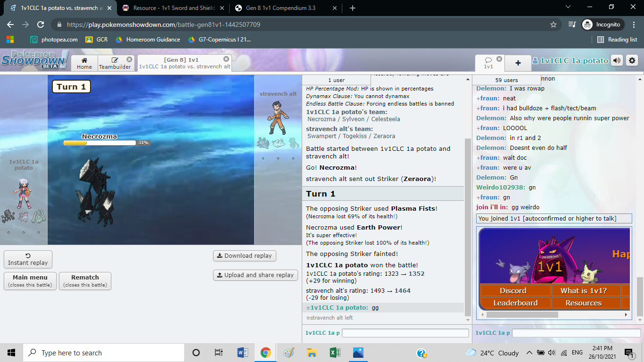Reload the page
Viewport: 644px width, 362px height.
pos(41,25)
